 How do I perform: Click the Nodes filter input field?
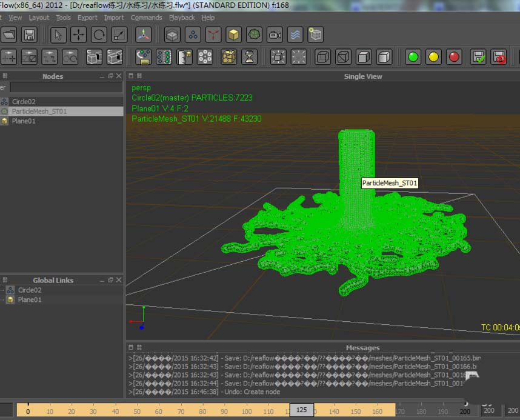[x=65, y=88]
